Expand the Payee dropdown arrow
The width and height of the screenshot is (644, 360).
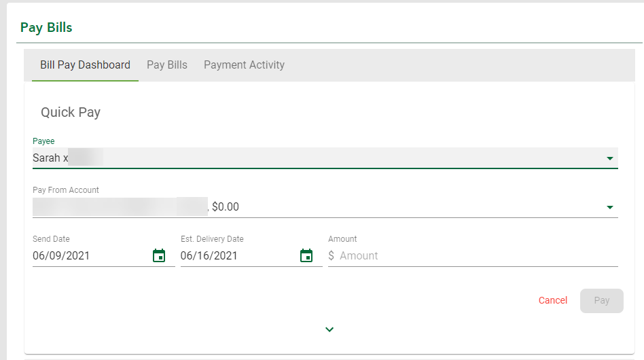[610, 158]
